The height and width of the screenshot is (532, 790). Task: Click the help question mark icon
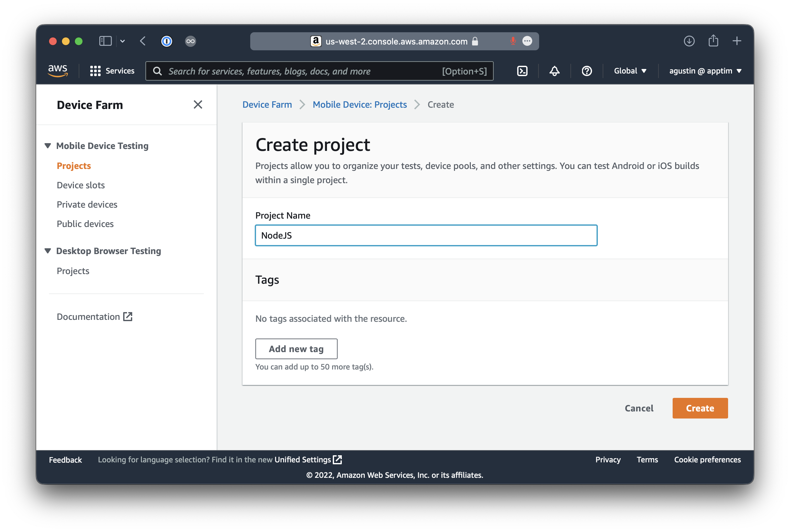click(x=587, y=71)
